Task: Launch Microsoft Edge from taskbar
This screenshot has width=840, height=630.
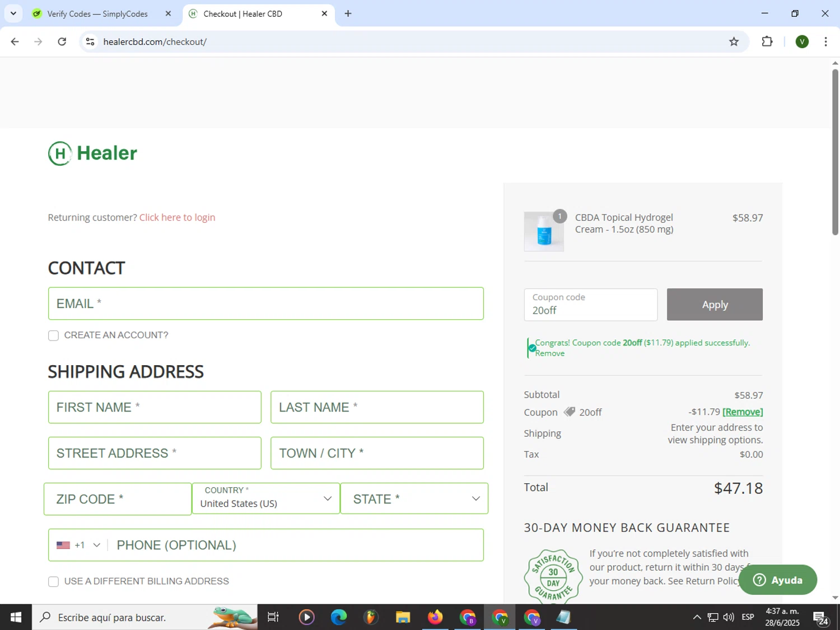Action: tap(338, 617)
